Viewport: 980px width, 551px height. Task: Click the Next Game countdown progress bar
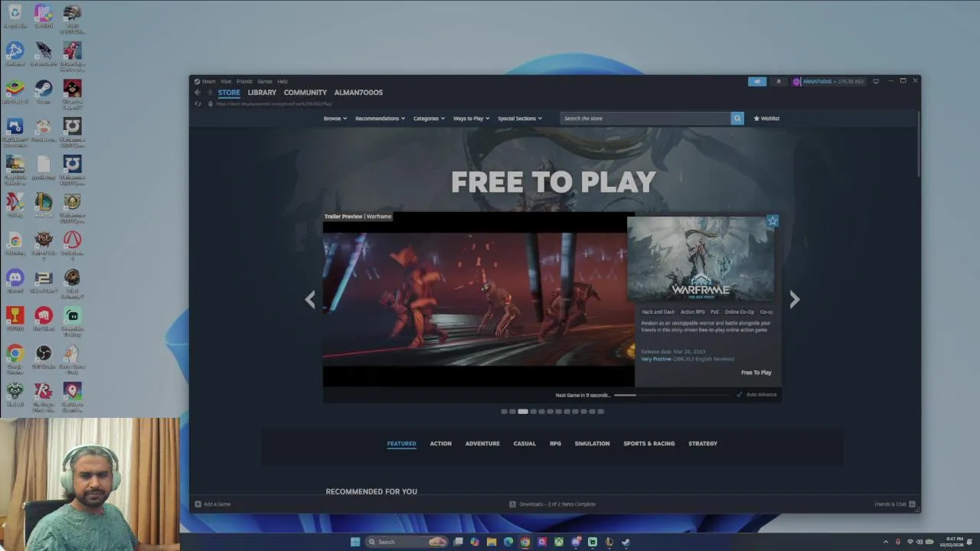point(671,395)
